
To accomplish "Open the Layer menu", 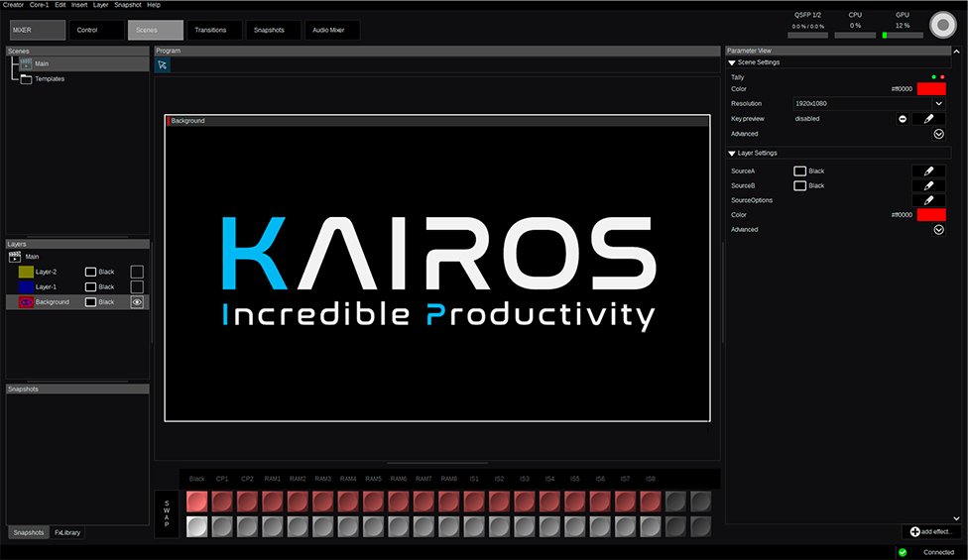I will pyautogui.click(x=100, y=4).
